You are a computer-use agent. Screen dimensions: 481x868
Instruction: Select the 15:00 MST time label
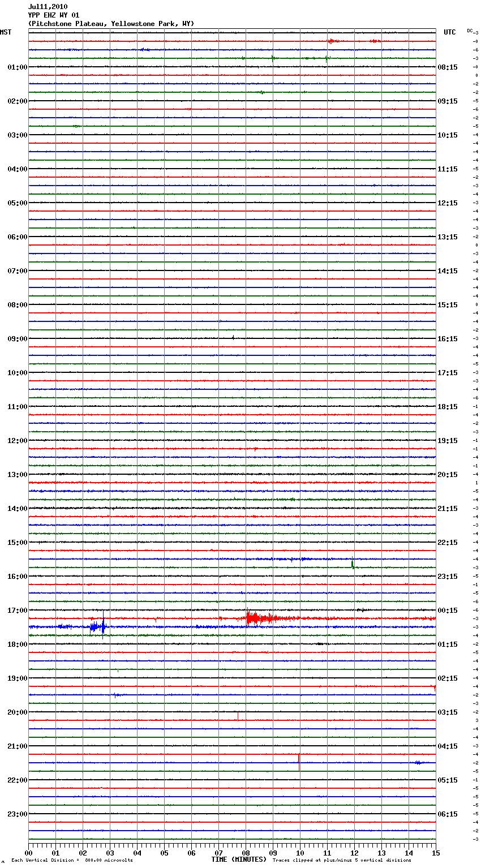(17, 543)
